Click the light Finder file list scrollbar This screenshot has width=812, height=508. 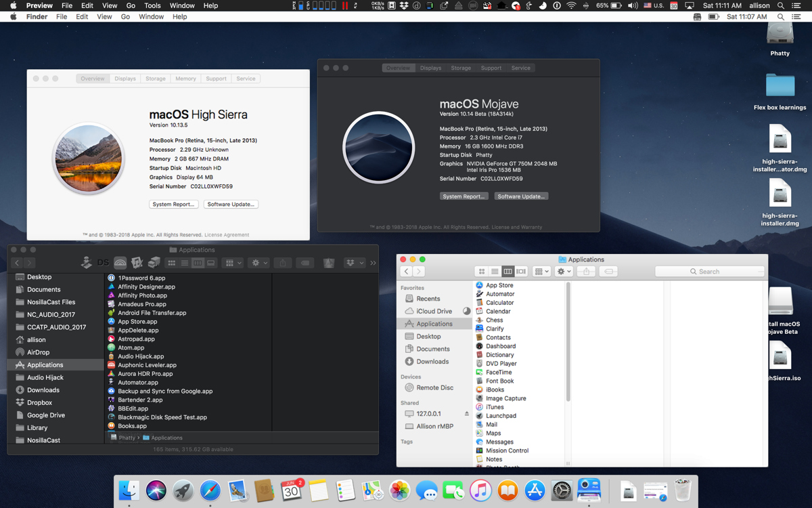(x=568, y=342)
